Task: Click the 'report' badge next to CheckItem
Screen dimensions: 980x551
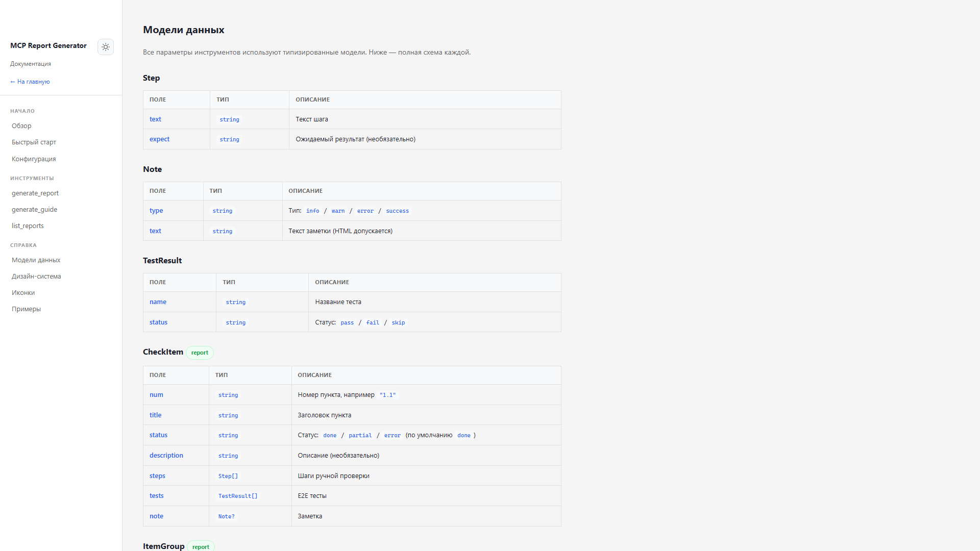Action: click(200, 353)
